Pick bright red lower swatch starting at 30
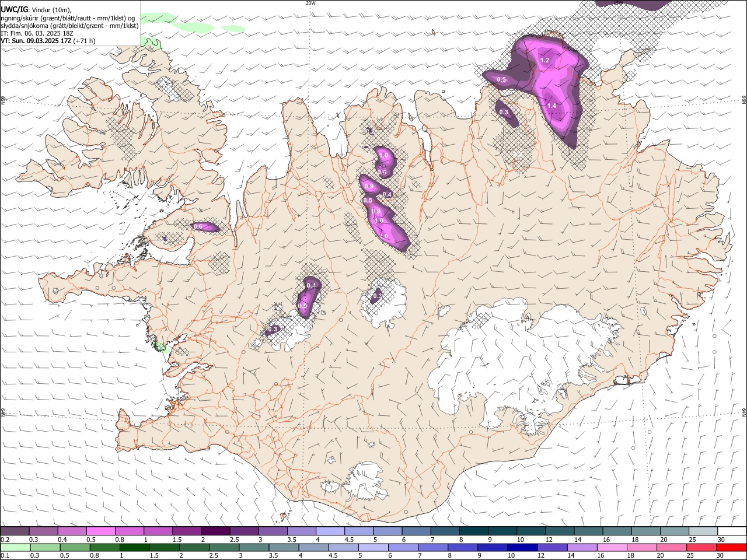Viewport: 747px width, 560px height. 731,547
